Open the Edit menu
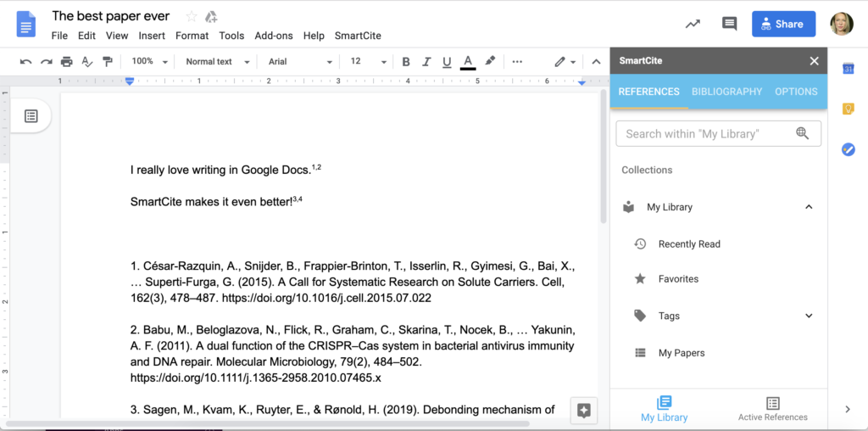 click(x=87, y=36)
